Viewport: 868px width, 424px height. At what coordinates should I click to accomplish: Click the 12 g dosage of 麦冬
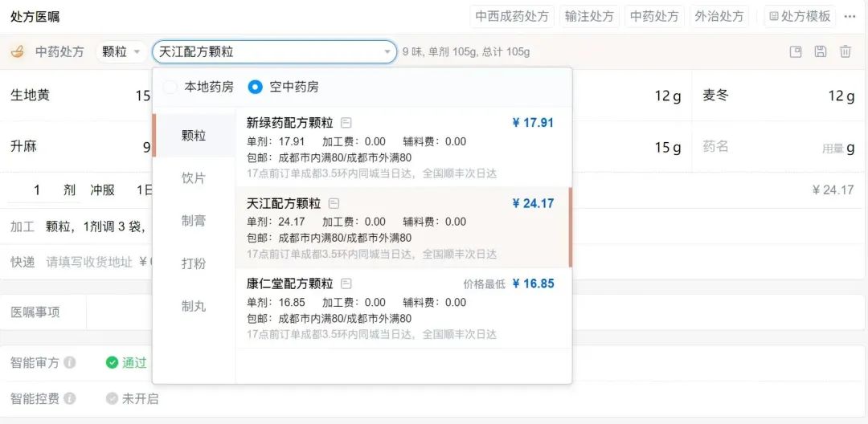841,96
